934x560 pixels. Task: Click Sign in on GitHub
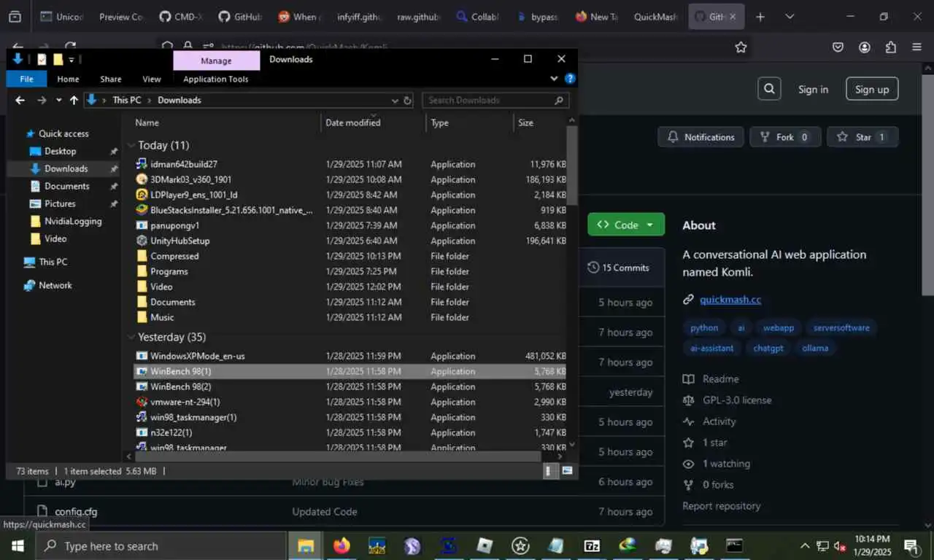coord(813,89)
